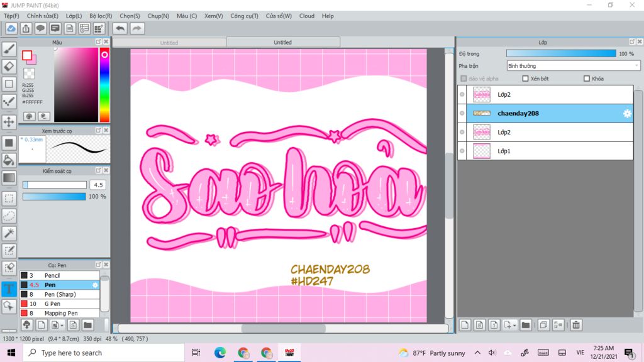Select the Bucket fill tool

tap(9, 160)
